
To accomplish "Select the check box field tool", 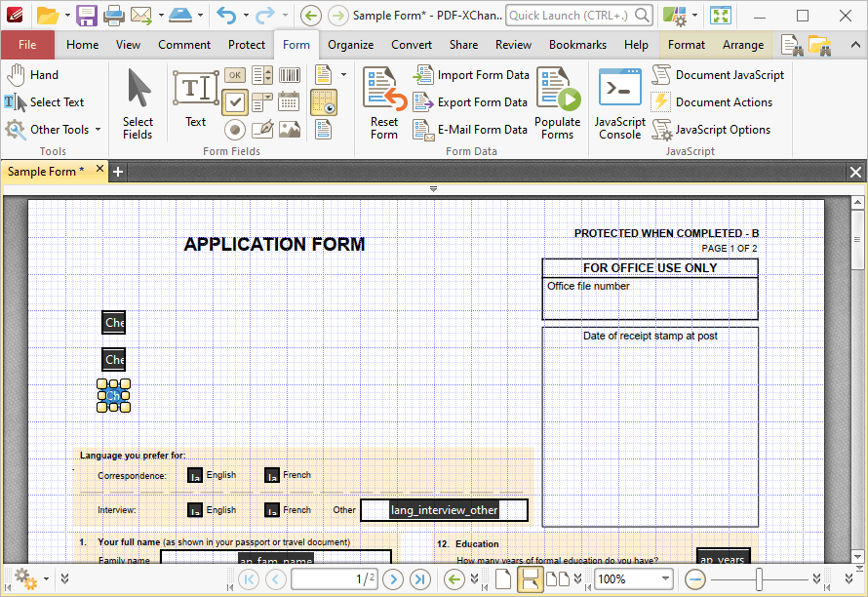I will pyautogui.click(x=235, y=101).
